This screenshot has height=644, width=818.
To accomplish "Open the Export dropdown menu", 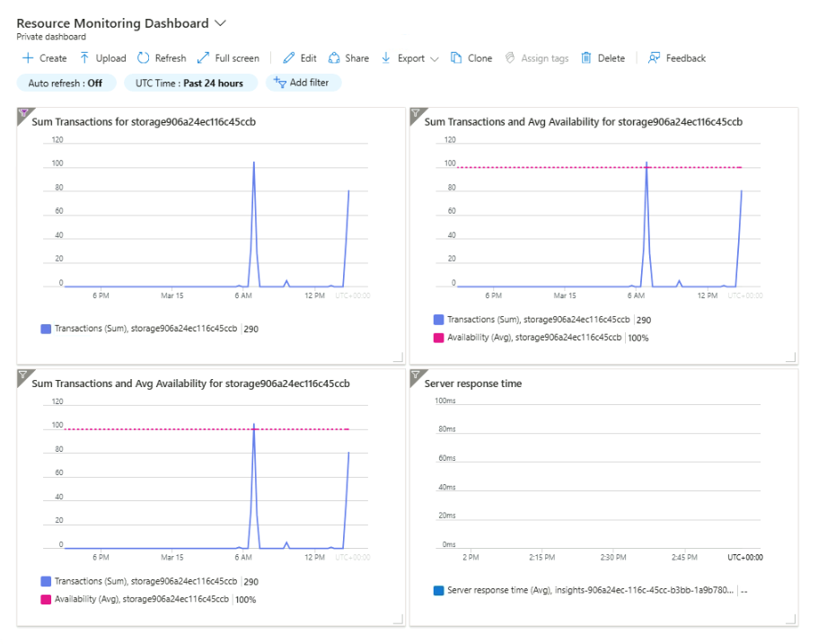I will tap(410, 58).
